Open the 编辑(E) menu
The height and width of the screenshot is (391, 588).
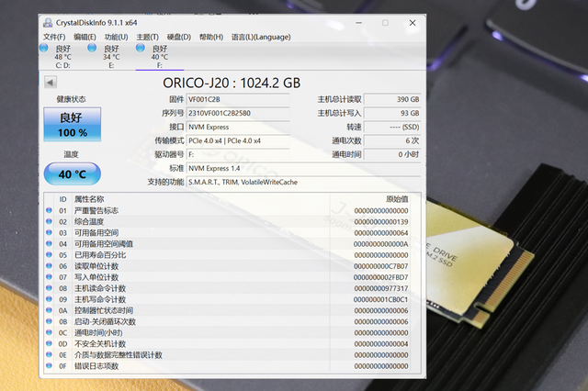coord(85,37)
